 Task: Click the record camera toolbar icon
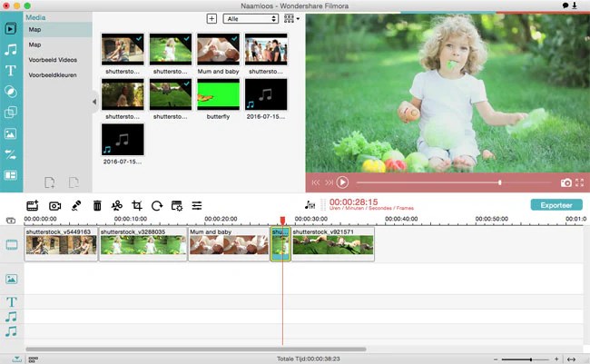point(55,206)
